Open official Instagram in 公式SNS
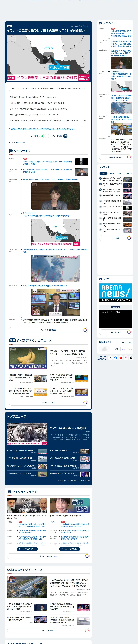 126,358
